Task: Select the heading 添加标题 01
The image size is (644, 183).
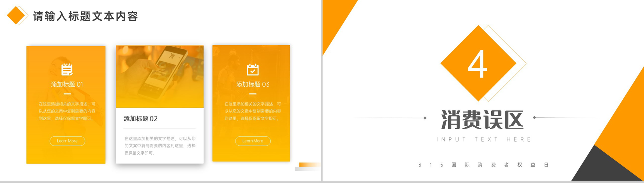Action: tap(67, 84)
